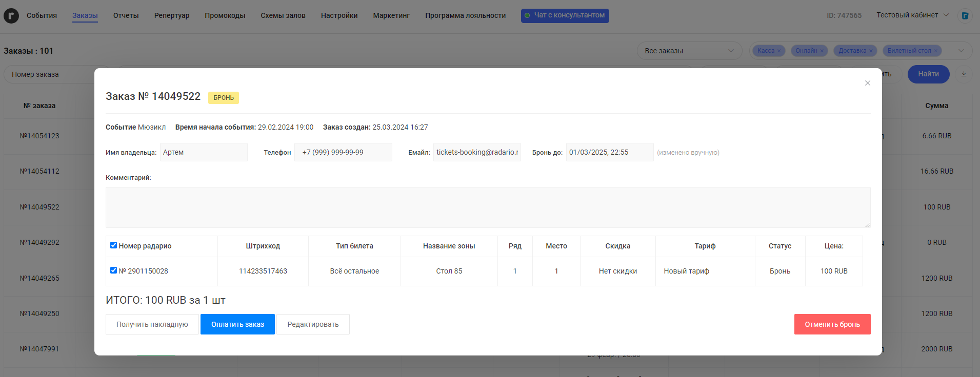980x377 pixels.
Task: Click the barcode 114233517463 cell
Action: [x=263, y=271]
